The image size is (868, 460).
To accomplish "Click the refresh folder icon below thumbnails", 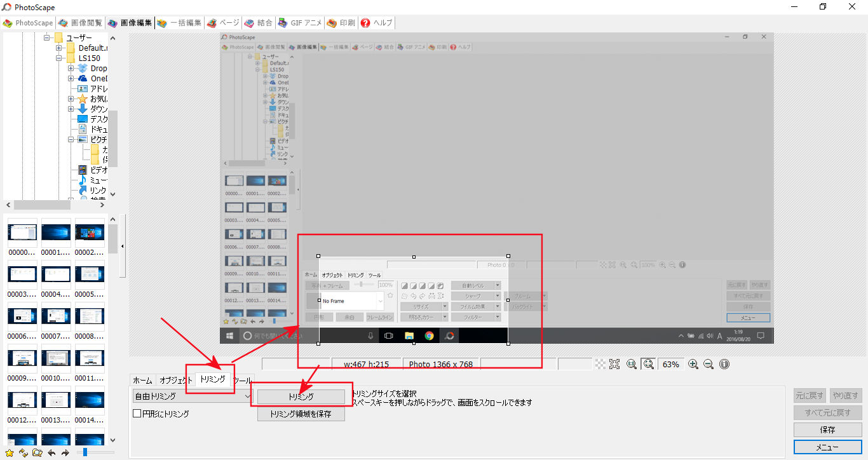I will tap(24, 453).
